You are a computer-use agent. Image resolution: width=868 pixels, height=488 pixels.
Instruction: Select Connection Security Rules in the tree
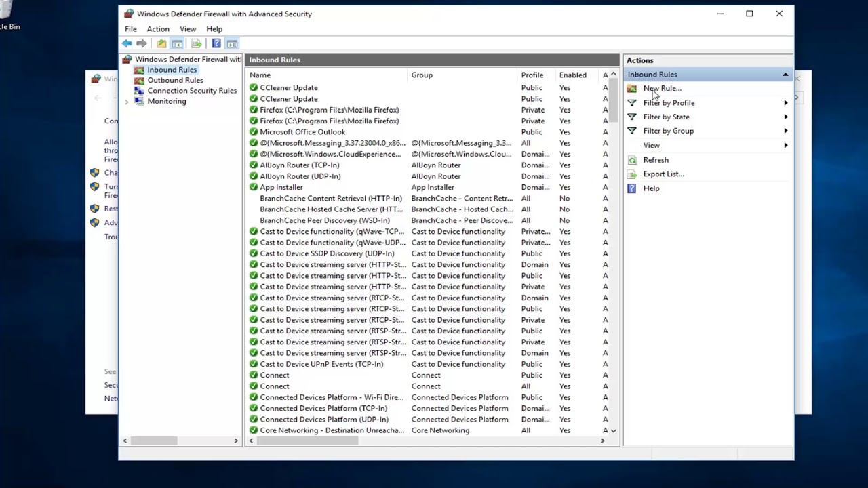pos(192,91)
